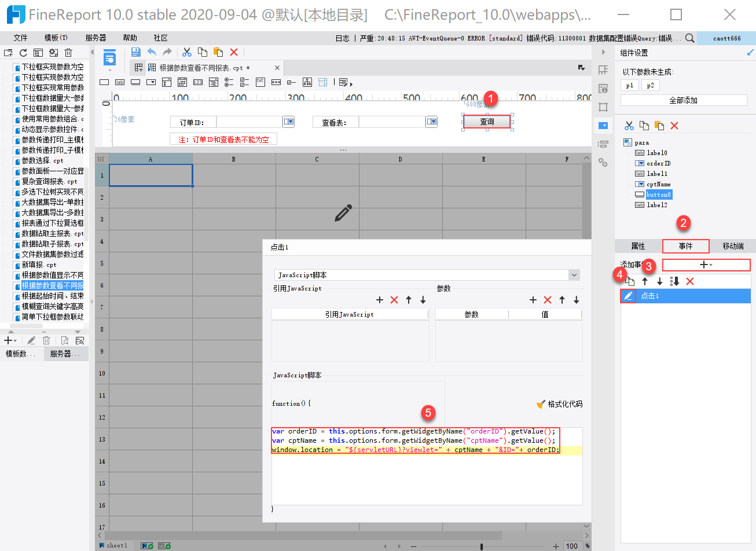Viewport: 756px width, 551px height.
Task: Click the scissors in the component settings panel
Action: click(x=629, y=126)
